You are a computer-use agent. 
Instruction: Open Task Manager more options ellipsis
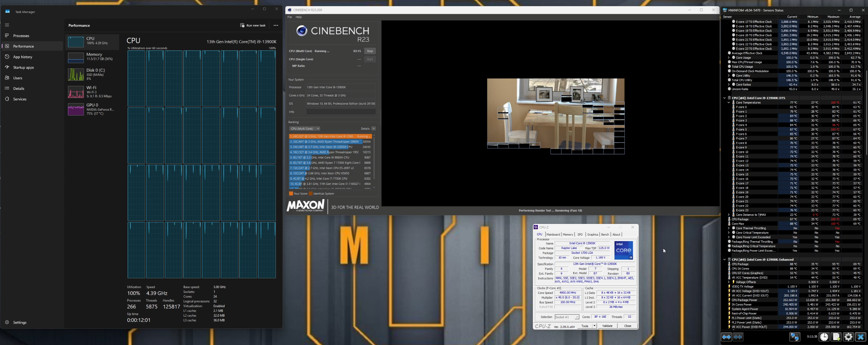click(x=276, y=25)
